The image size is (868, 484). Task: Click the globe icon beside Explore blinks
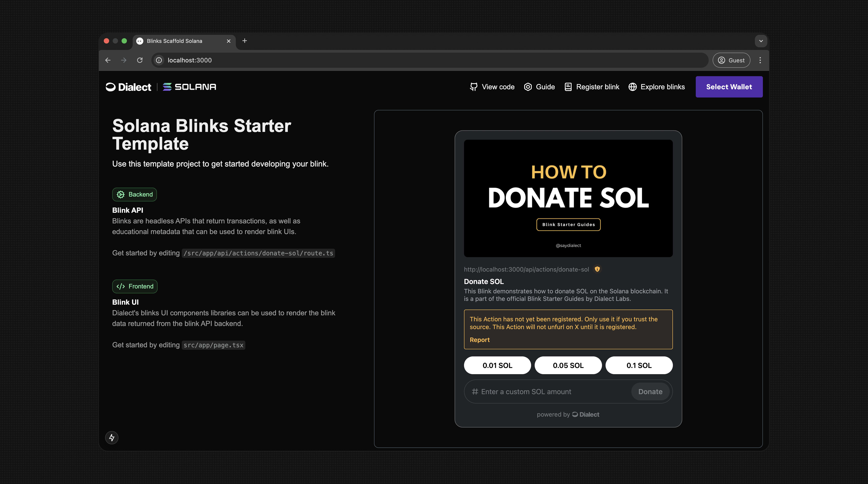[633, 87]
